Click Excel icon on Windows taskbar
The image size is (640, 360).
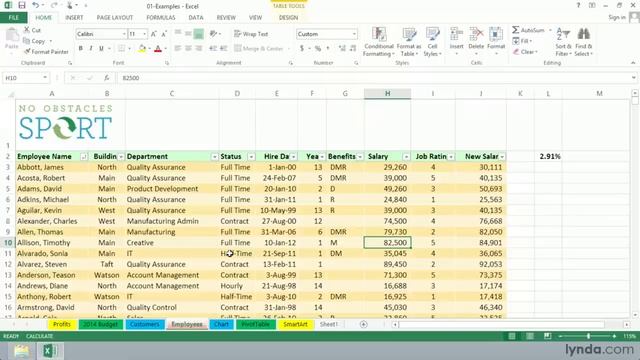point(50,351)
